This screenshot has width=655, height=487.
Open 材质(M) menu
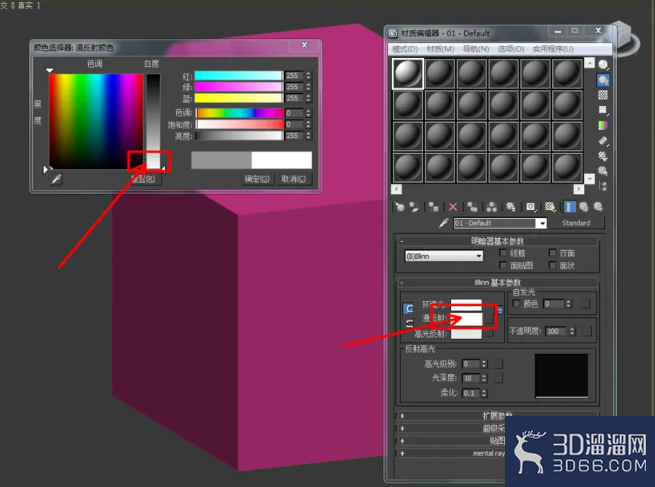440,49
